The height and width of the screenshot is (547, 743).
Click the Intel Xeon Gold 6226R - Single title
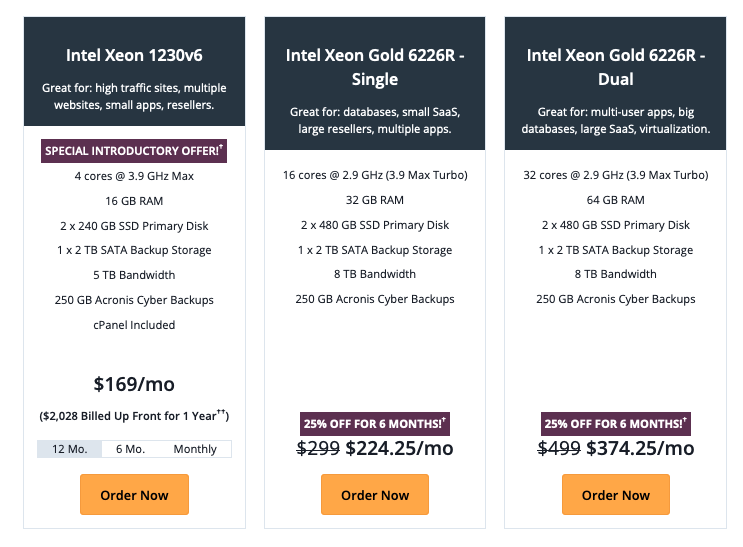pyautogui.click(x=375, y=67)
